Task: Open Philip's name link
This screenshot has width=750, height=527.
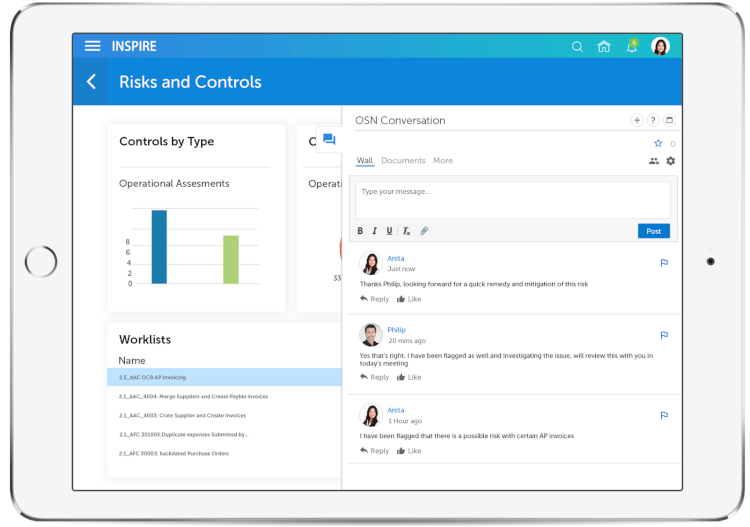Action: [x=397, y=330]
